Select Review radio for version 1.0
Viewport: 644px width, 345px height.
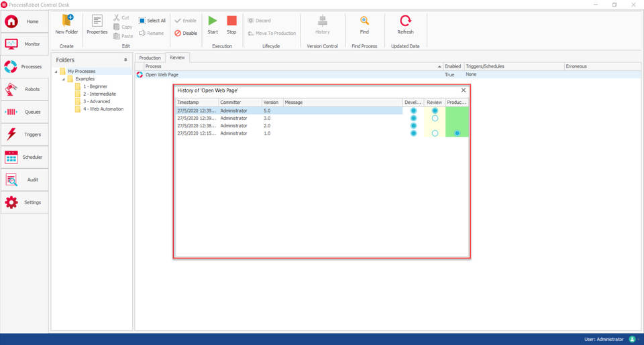(435, 133)
